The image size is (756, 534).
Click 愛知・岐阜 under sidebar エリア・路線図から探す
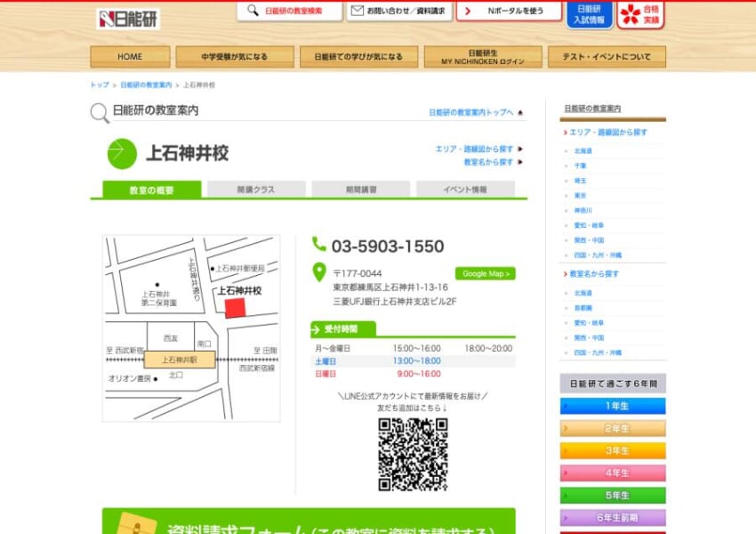[589, 225]
